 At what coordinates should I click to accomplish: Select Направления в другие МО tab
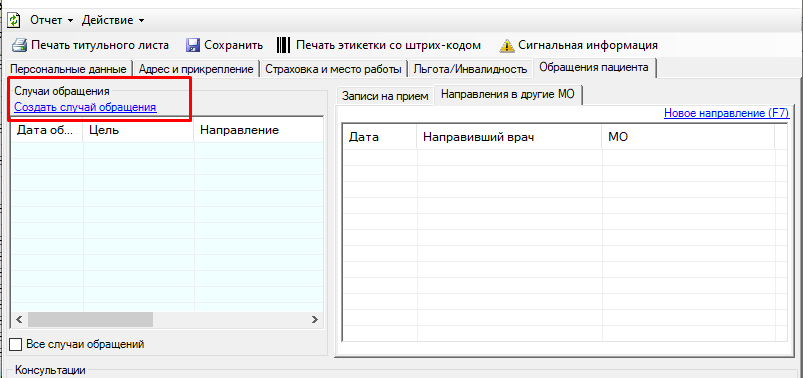click(508, 95)
